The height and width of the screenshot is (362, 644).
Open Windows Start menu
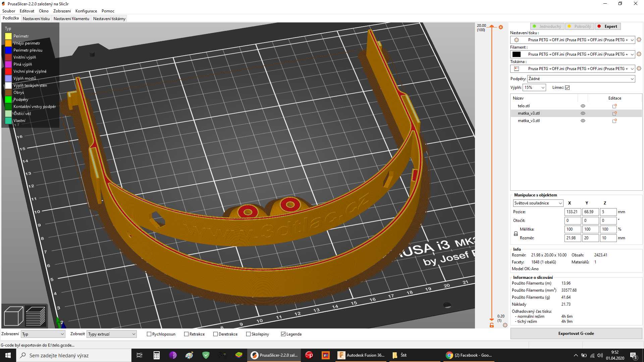click(8, 355)
